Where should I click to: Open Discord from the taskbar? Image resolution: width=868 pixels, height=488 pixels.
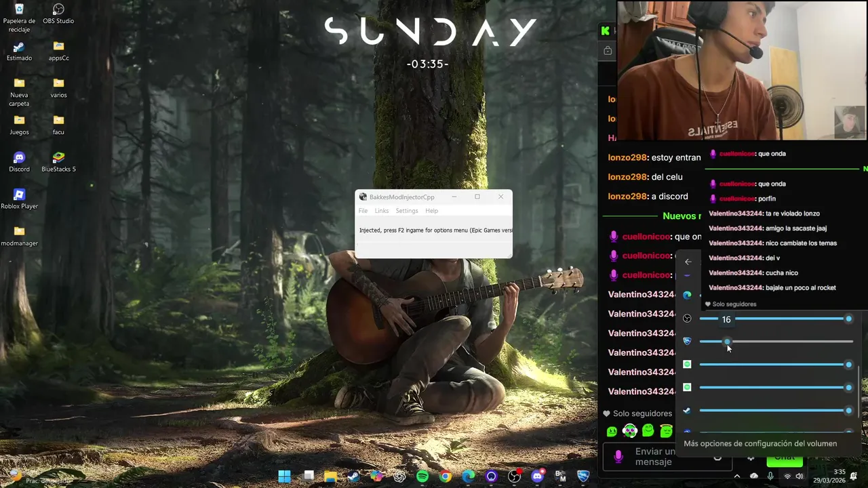[x=538, y=476]
